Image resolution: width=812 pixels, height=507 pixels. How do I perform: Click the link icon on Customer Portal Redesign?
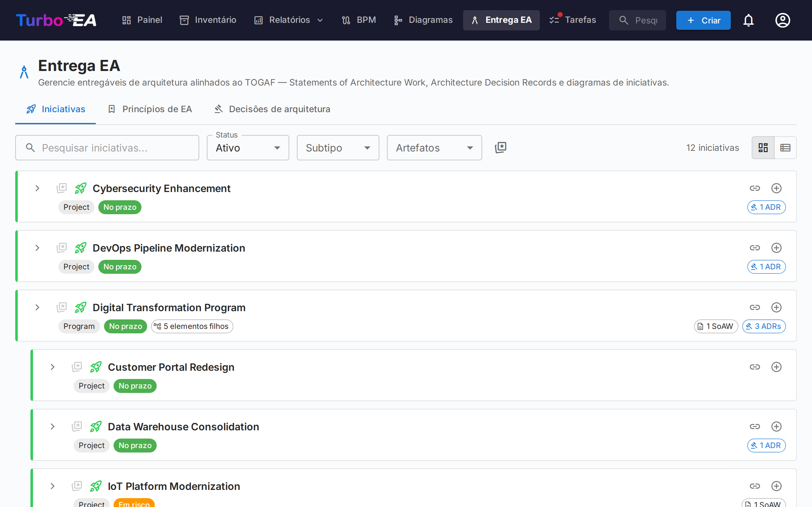coord(755,367)
